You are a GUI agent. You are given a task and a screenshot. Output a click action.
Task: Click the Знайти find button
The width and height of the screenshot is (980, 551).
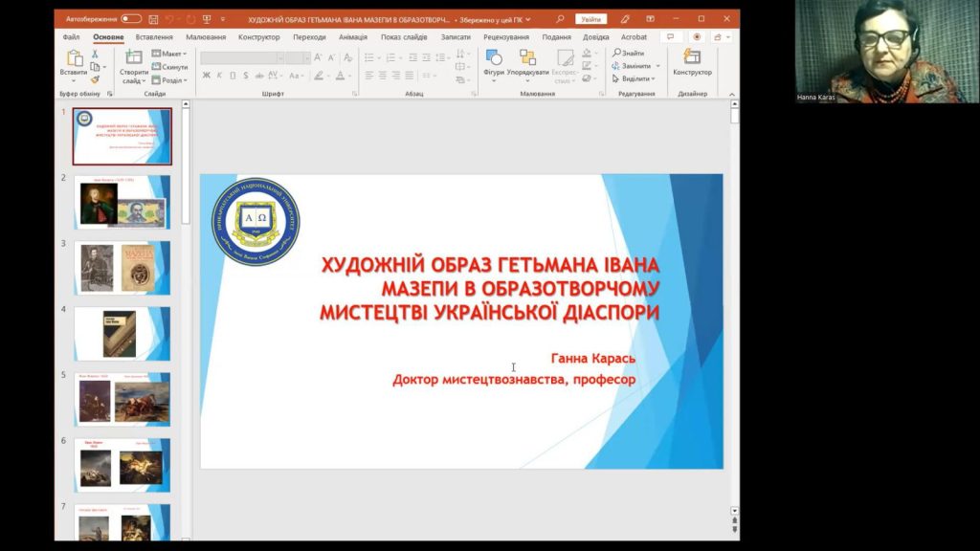(x=629, y=54)
